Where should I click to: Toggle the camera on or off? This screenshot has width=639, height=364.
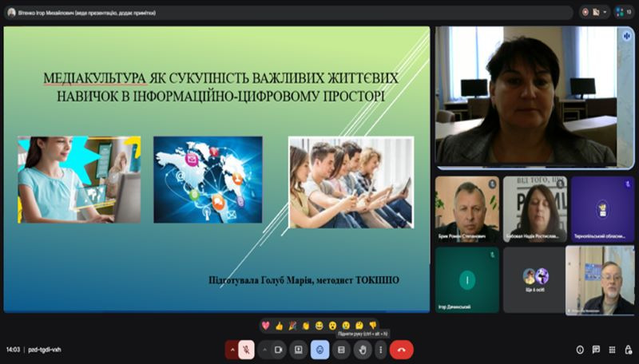pyautogui.click(x=278, y=350)
